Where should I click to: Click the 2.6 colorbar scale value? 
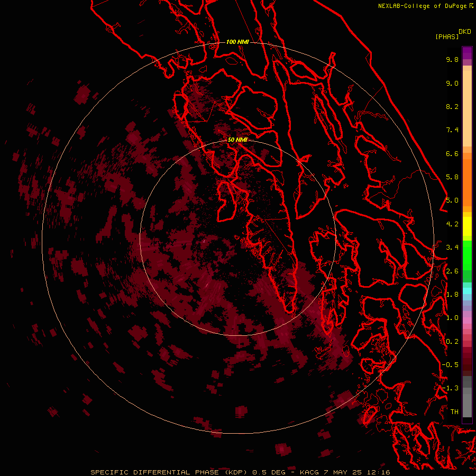coord(452,271)
